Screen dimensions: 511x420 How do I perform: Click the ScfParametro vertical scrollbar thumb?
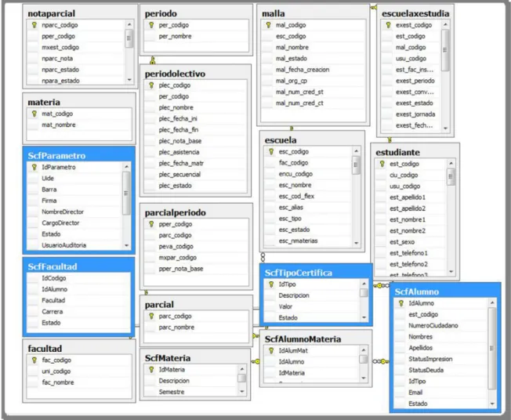(x=126, y=194)
